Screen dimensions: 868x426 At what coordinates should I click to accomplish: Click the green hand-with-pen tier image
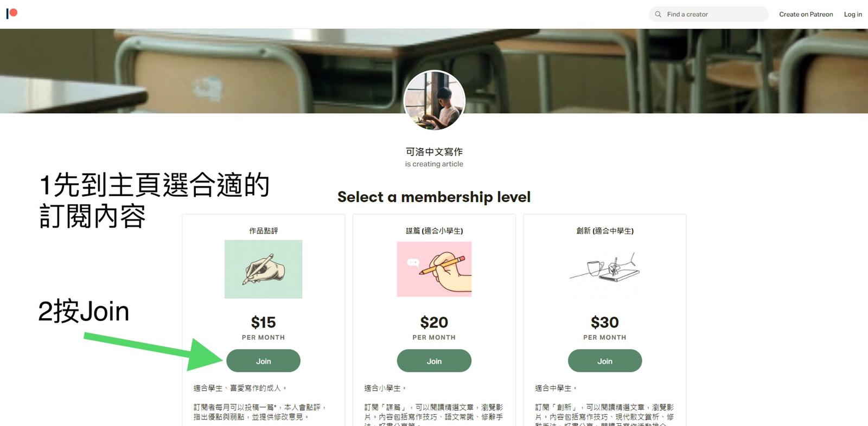[x=263, y=269]
